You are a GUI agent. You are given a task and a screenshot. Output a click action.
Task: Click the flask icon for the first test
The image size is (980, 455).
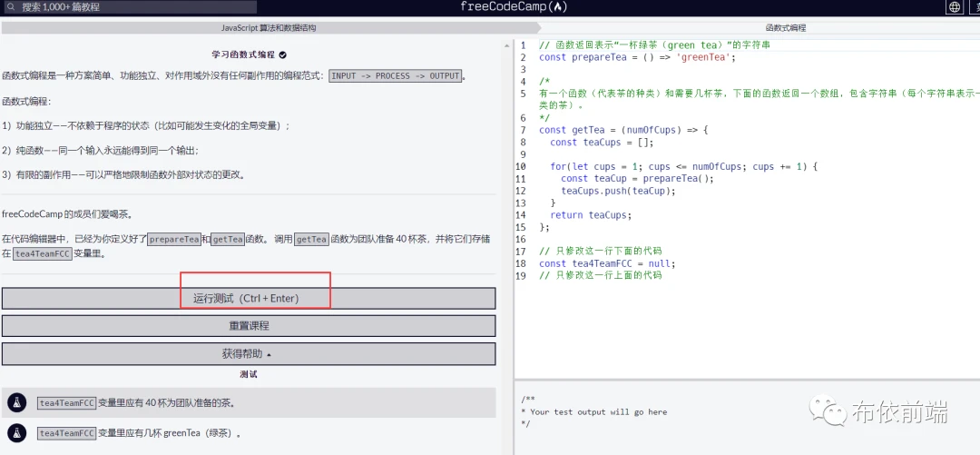(x=16, y=402)
